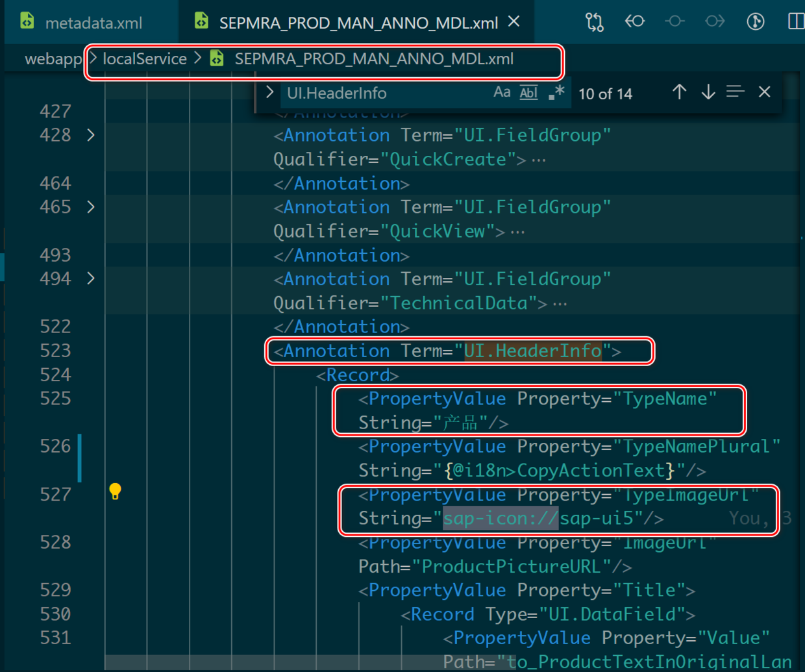
Task: Open the compare changes icon
Action: coord(594,22)
